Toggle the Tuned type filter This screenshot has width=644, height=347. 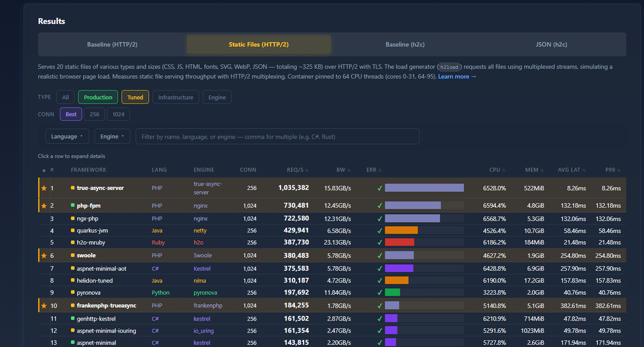(x=135, y=97)
